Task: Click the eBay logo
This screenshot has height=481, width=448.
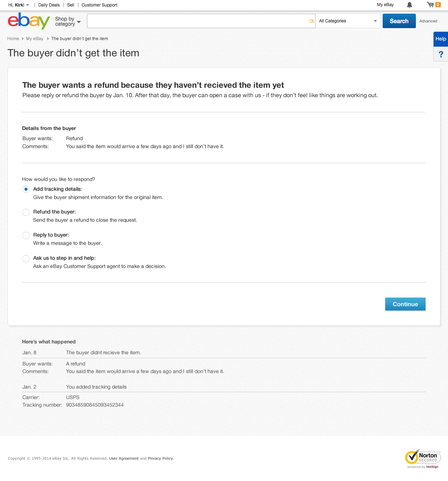Action: click(x=29, y=21)
